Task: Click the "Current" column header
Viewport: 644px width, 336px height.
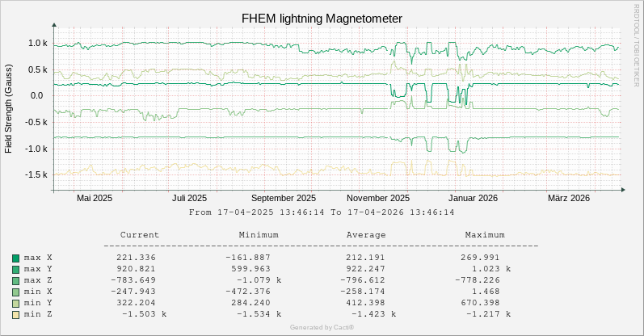Action: (139, 235)
